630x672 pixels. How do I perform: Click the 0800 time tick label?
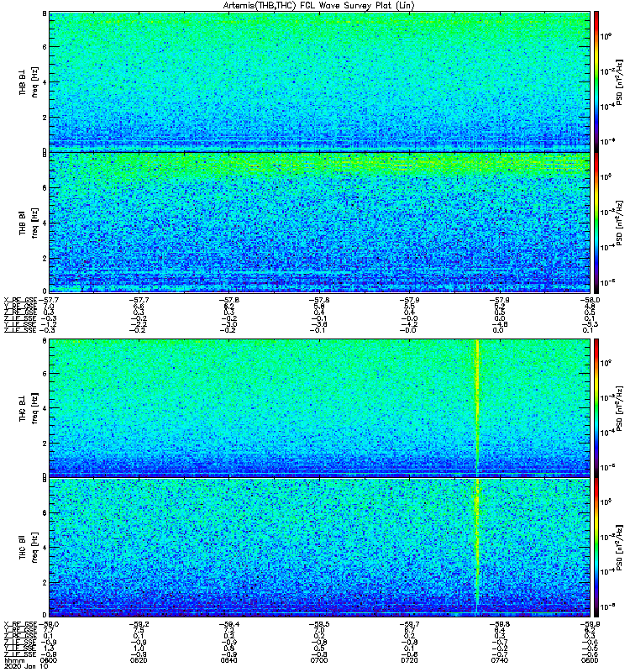pyautogui.click(x=590, y=660)
